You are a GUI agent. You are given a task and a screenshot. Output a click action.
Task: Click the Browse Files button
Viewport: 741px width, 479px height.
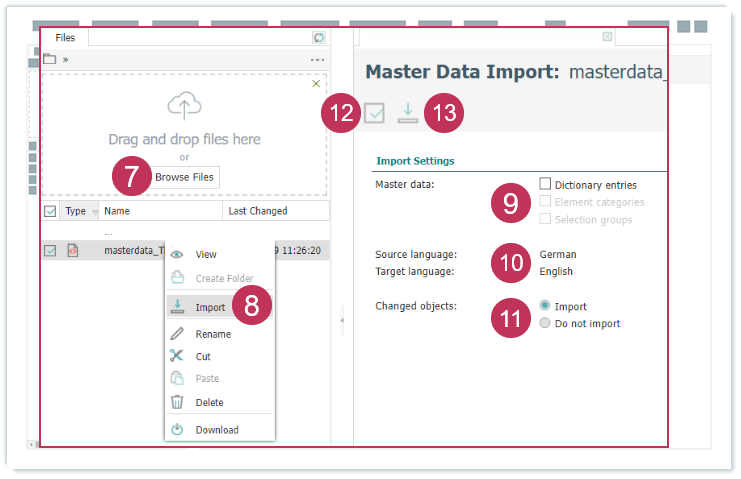(184, 177)
